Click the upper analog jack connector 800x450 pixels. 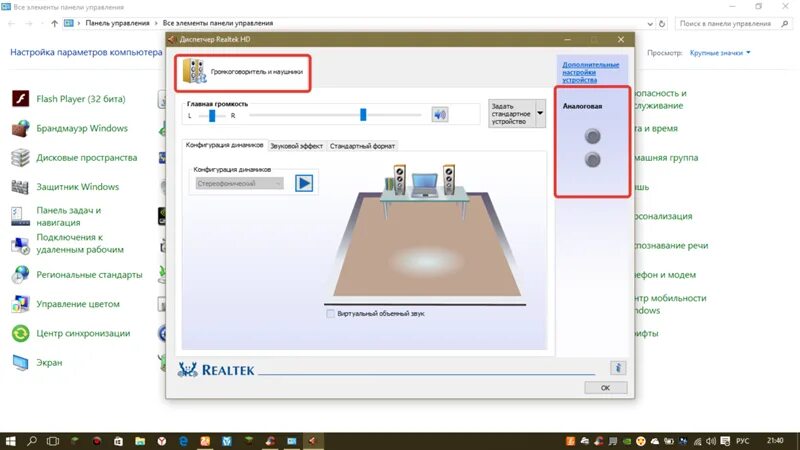pos(592,136)
